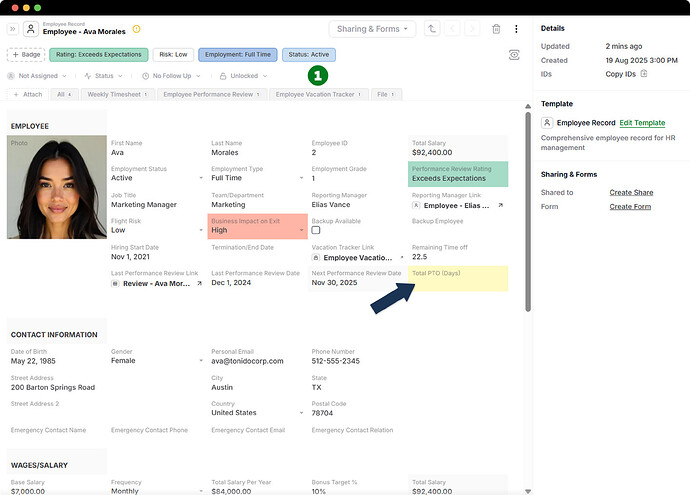690x495 pixels.
Task: Click the Edit Template link
Action: pyautogui.click(x=642, y=122)
